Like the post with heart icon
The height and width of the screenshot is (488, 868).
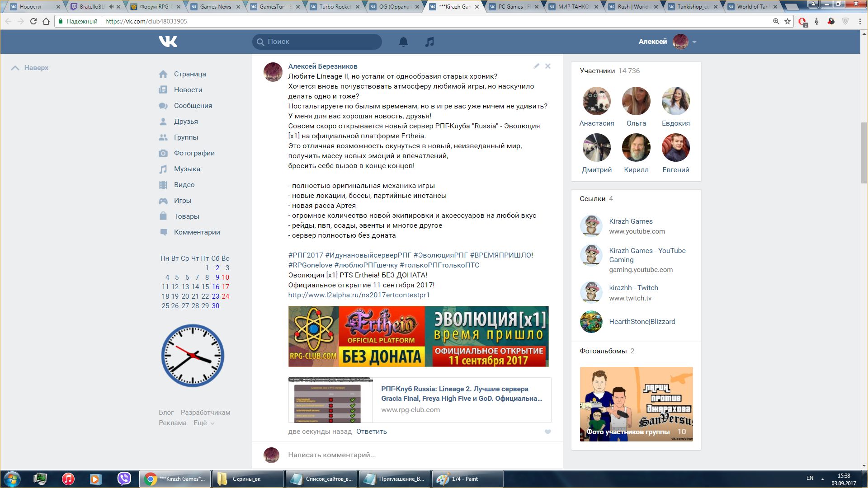pyautogui.click(x=548, y=432)
